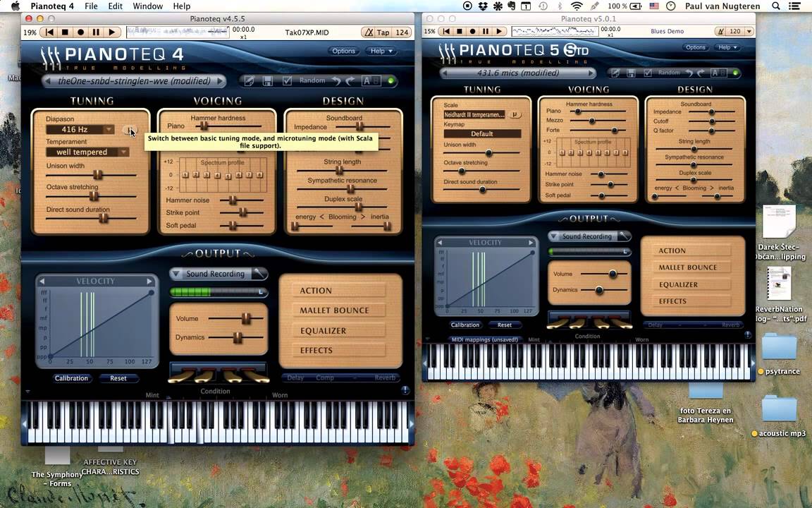Redo last change in Pianoteq 4
This screenshot has width=812, height=508.
coord(350,81)
